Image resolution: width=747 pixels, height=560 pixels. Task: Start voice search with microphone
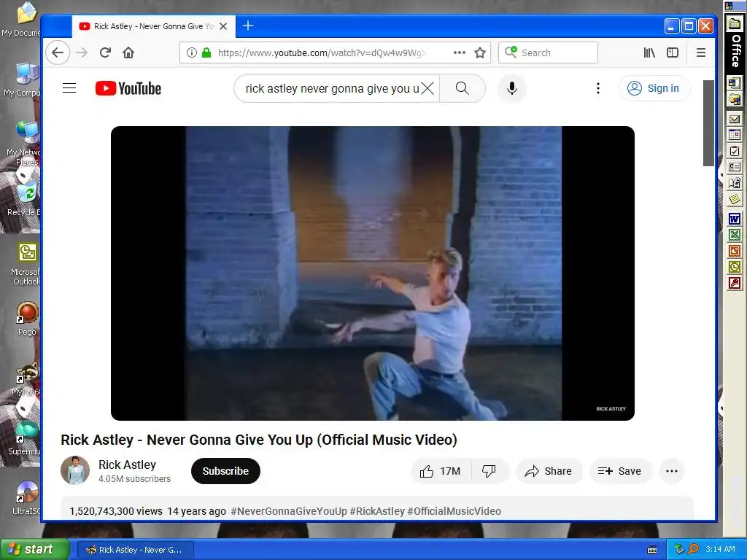[x=511, y=88]
